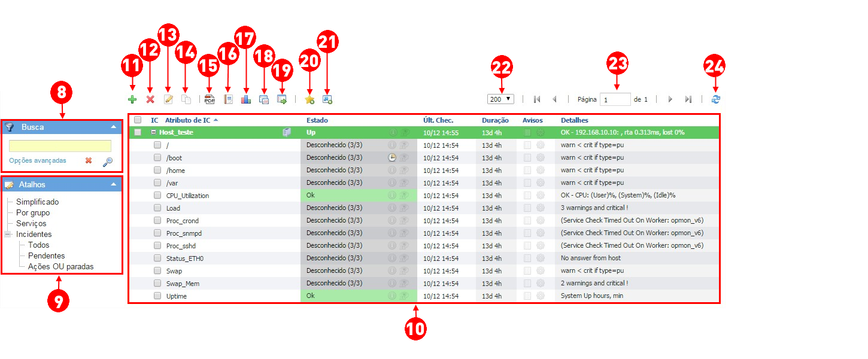The width and height of the screenshot is (868, 359).
Task: Check the select-all checkbox in the table header
Action: click(138, 120)
